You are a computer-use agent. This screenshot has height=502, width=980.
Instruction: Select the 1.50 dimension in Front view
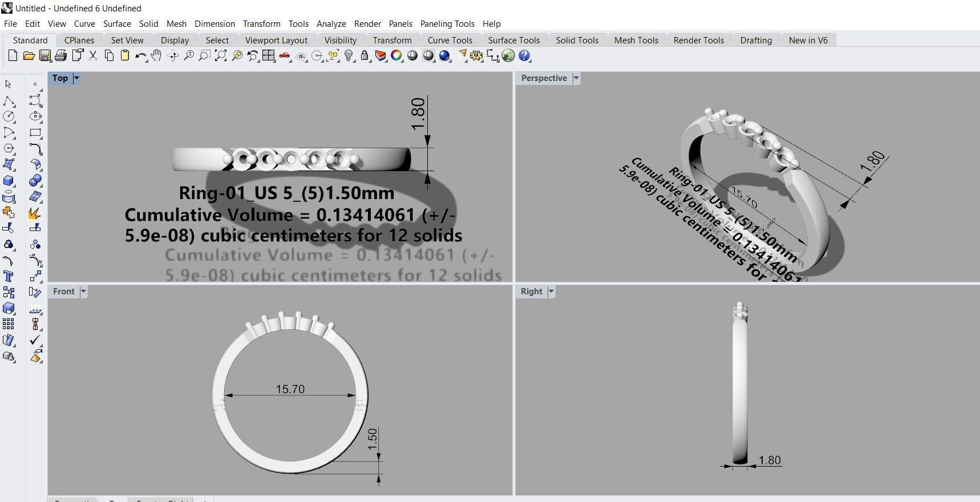pos(372,439)
